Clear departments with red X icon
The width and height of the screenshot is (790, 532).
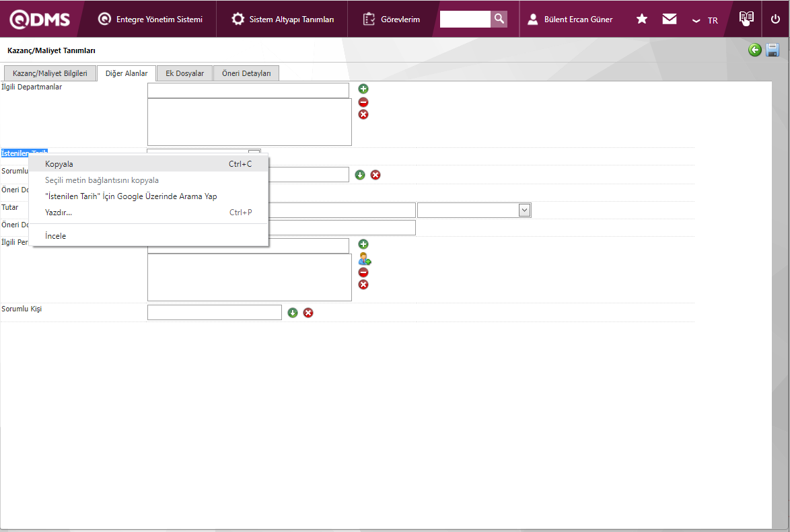tap(363, 114)
